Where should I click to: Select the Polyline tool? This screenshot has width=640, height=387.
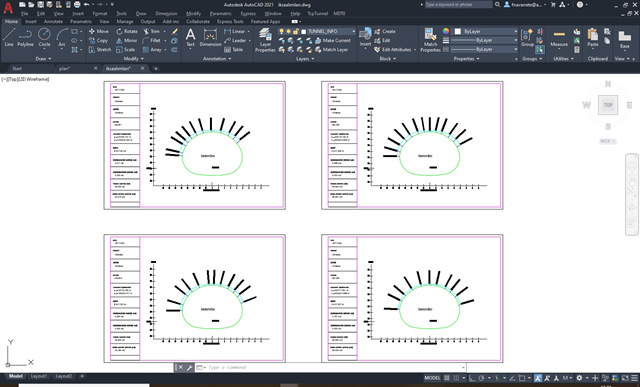coord(25,37)
